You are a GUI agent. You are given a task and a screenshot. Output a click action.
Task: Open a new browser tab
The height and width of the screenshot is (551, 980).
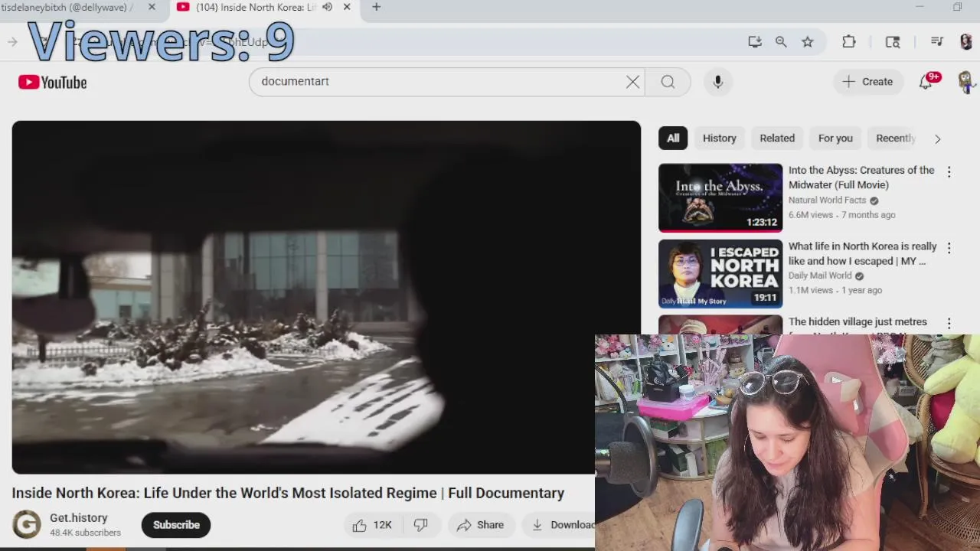[376, 7]
